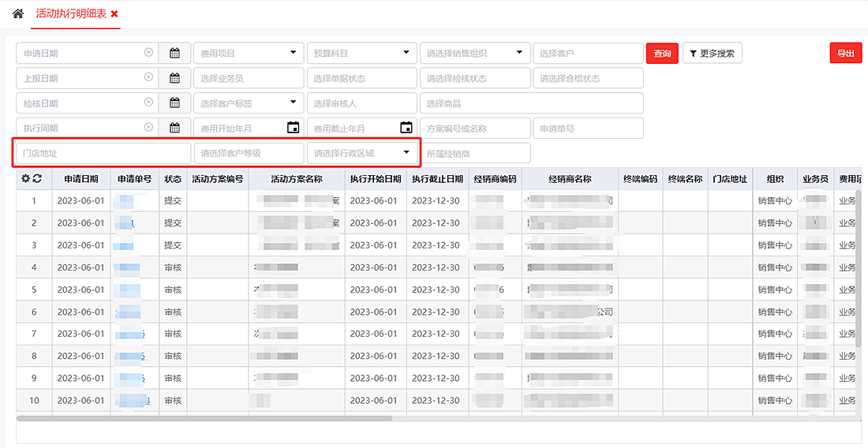The image size is (868, 448).
Task: Click the red 查询 button
Action: click(662, 54)
